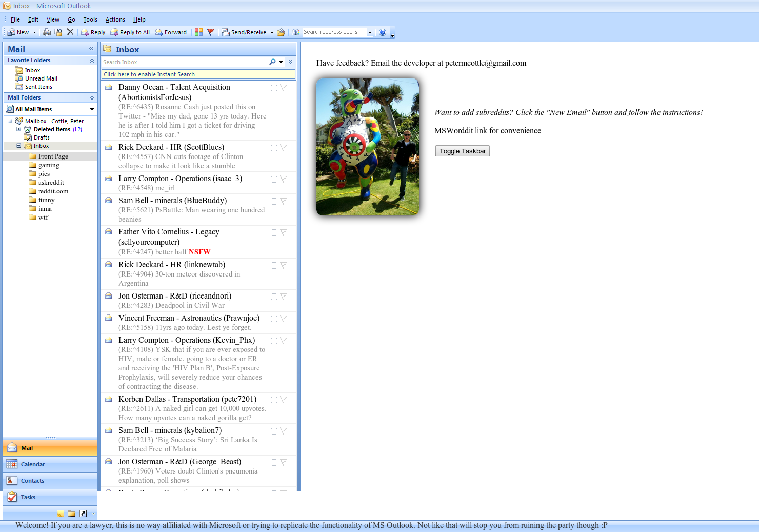
Task: Click the folder icon after Send/Receive
Action: click(281, 32)
